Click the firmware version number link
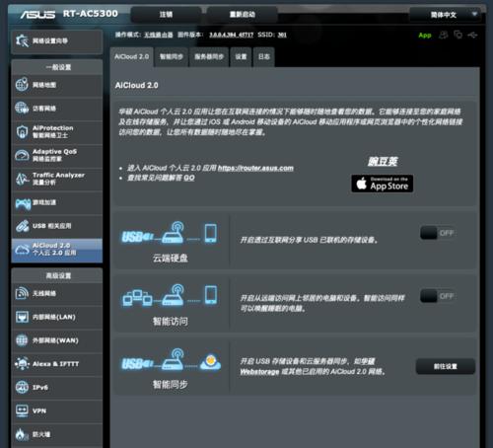The height and width of the screenshot is (448, 493). 231,35
